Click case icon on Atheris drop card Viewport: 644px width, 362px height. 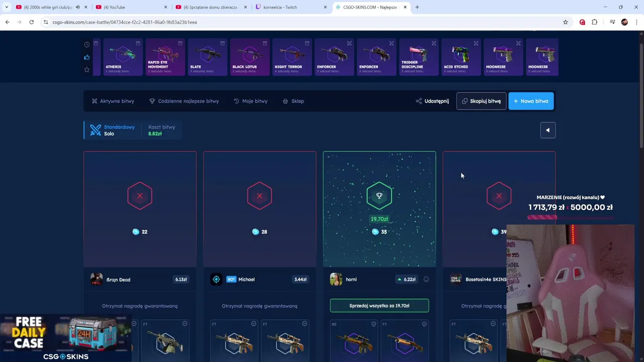click(x=138, y=43)
